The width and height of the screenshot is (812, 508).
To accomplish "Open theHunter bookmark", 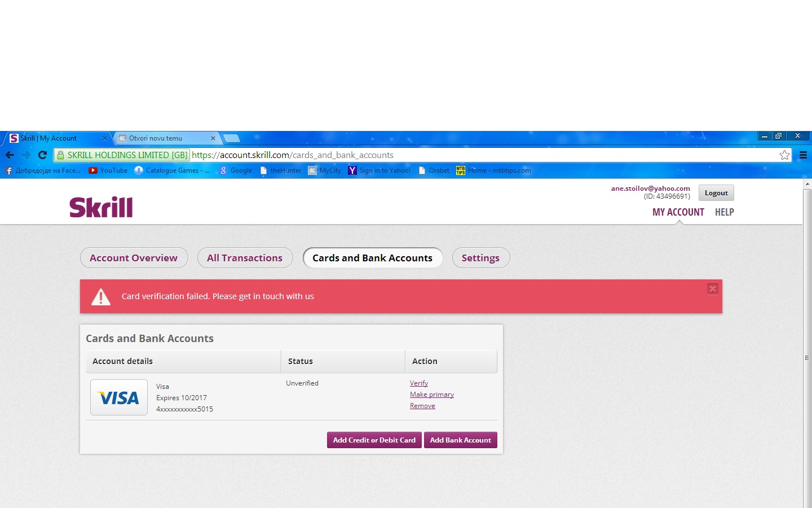I will click(280, 170).
